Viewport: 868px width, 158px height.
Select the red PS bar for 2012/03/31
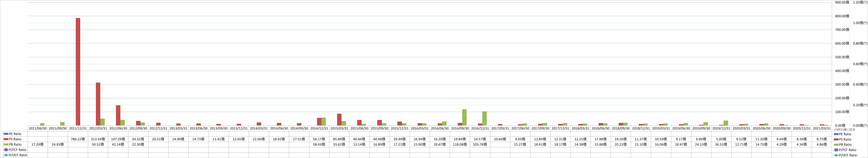(98, 104)
